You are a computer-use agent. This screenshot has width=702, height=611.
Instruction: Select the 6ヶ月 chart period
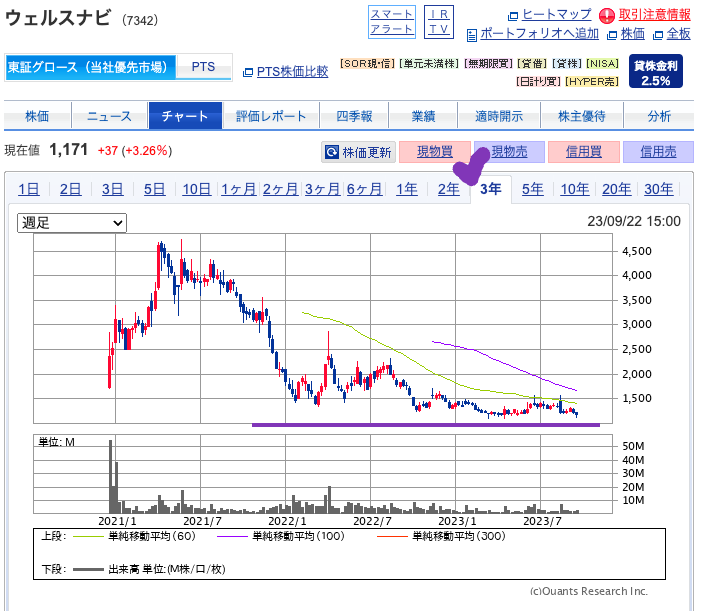click(x=364, y=189)
